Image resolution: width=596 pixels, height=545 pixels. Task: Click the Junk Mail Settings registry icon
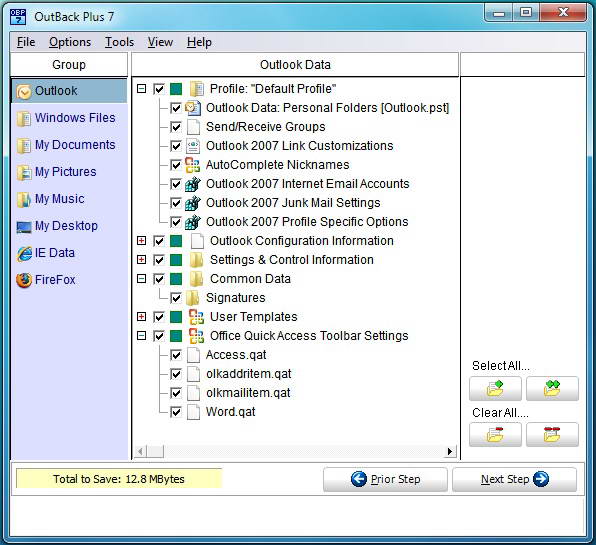pos(193,203)
